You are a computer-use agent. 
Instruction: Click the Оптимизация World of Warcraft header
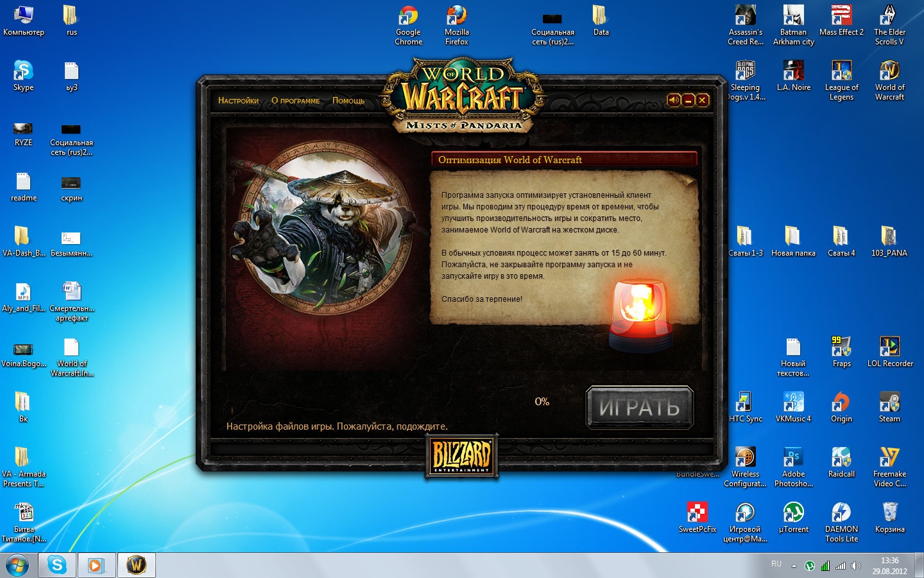pos(564,159)
